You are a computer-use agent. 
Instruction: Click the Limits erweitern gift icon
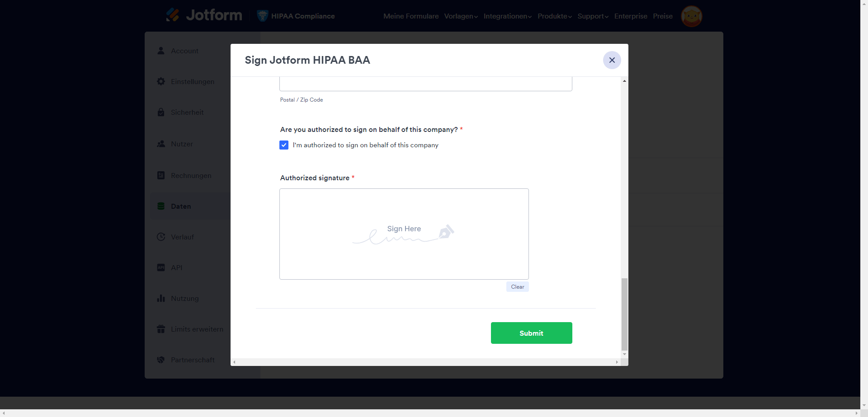point(161,329)
